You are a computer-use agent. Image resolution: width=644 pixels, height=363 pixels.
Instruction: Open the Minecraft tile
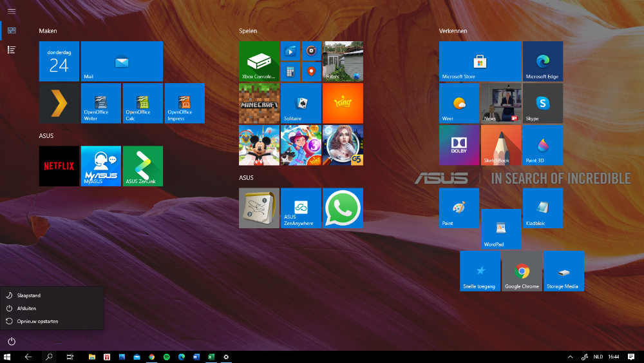pos(259,103)
